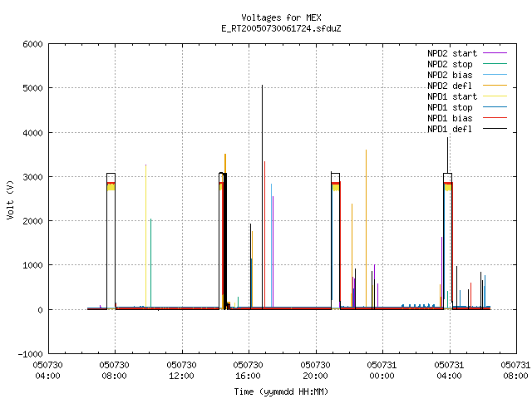Viewport: 532px width, 399px height.
Task: Click the y-axis tick label 5000
Action: 32,88
